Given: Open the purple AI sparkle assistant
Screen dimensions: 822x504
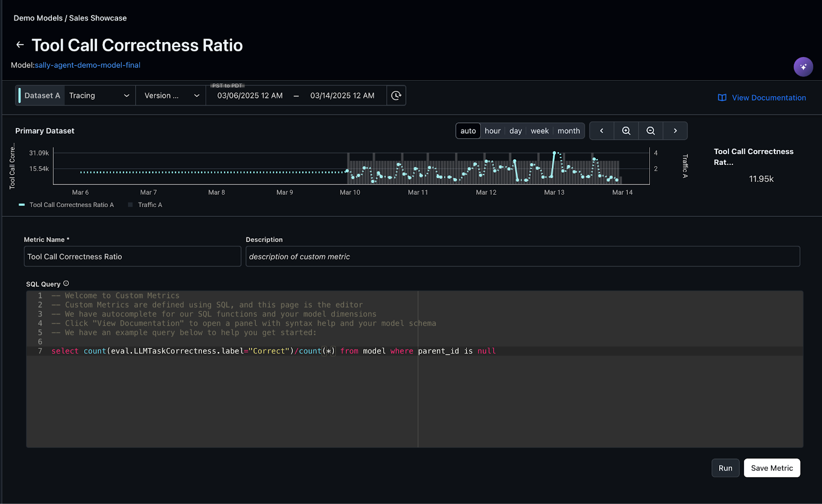Looking at the screenshot, I should [x=803, y=67].
